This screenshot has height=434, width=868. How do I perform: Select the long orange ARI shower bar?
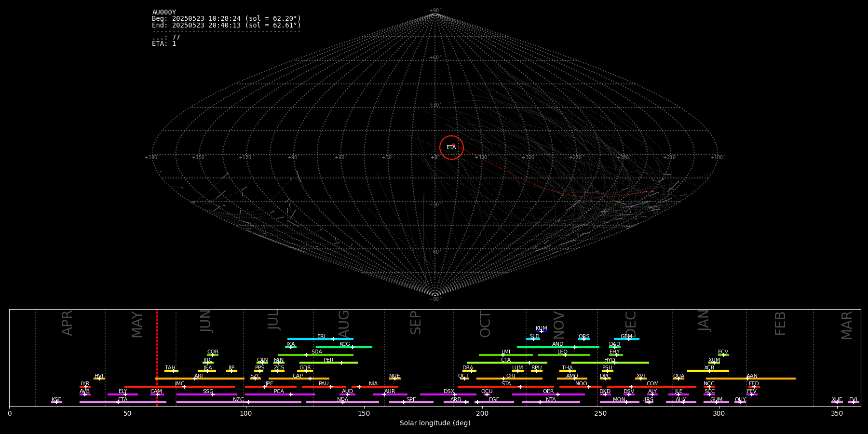(199, 379)
